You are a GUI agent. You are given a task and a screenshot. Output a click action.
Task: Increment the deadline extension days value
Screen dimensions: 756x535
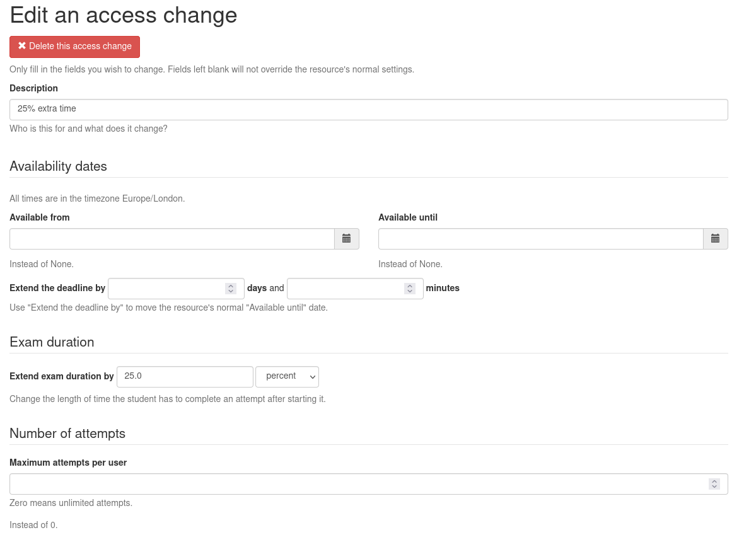tap(231, 285)
